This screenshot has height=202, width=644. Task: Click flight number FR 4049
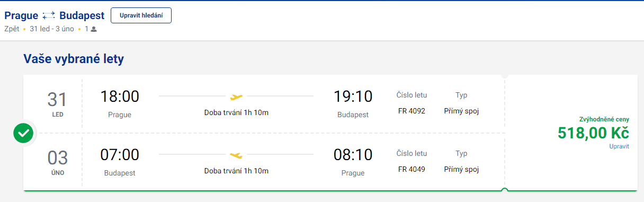click(412, 170)
